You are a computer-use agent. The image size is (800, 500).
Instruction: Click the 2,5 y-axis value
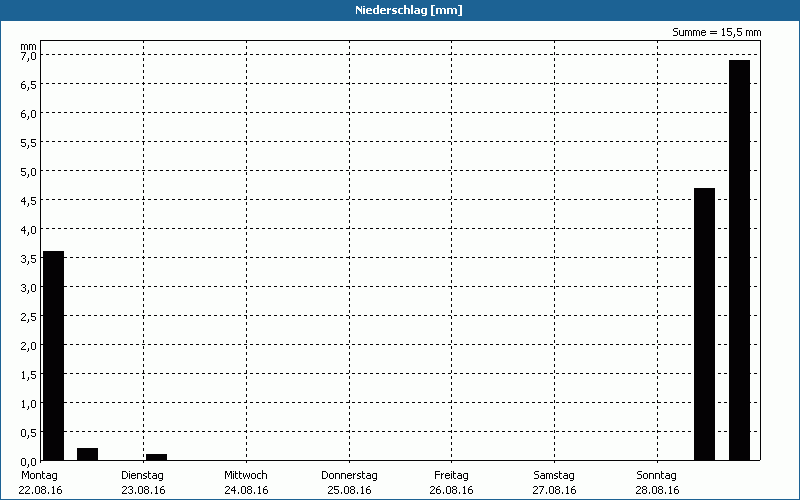tap(29, 317)
